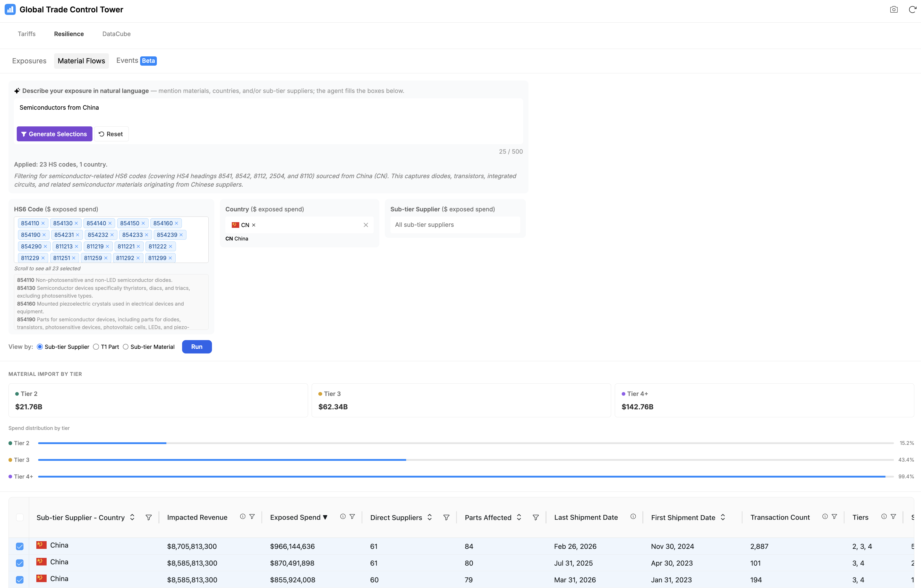Sort by Parts Affected column
The height and width of the screenshot is (588, 921).
click(519, 517)
